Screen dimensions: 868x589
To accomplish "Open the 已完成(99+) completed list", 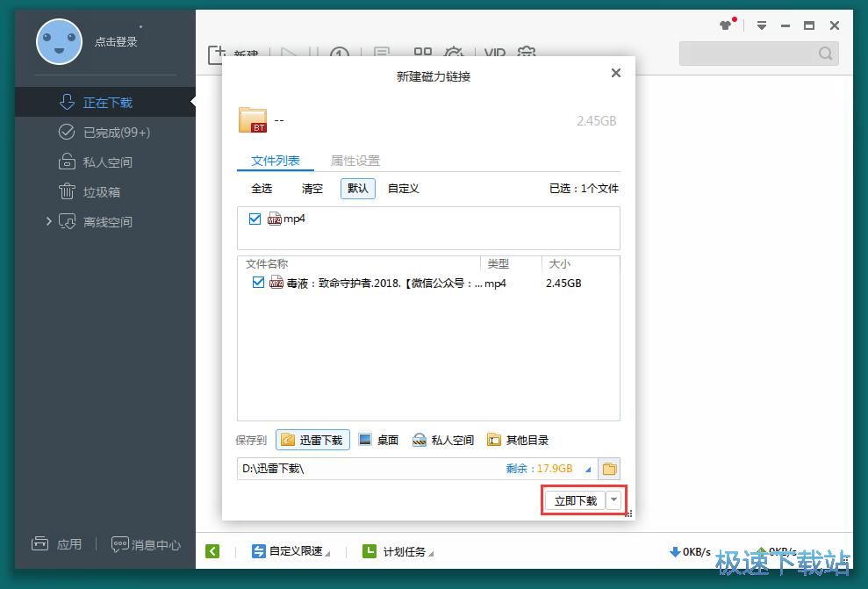I will (105, 133).
